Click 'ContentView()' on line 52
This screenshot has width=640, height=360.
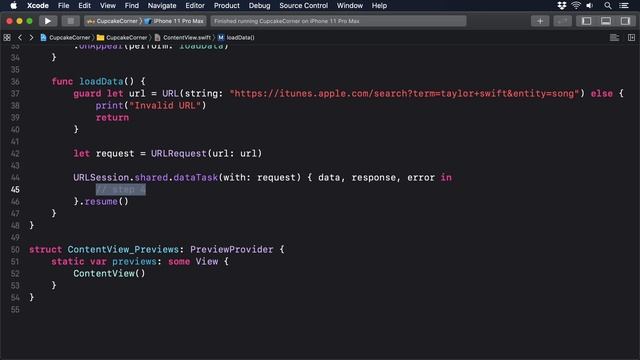(x=109, y=273)
